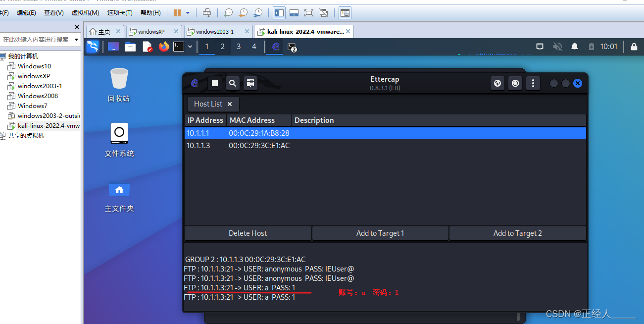Enter VMware full screen mode icon
The height and width of the screenshot is (324, 644).
tap(309, 13)
